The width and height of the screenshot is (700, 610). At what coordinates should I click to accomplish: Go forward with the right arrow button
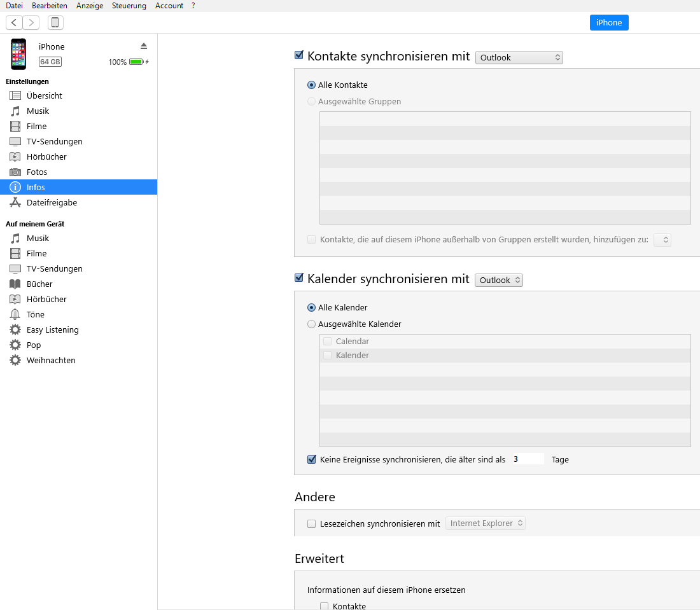tap(31, 22)
